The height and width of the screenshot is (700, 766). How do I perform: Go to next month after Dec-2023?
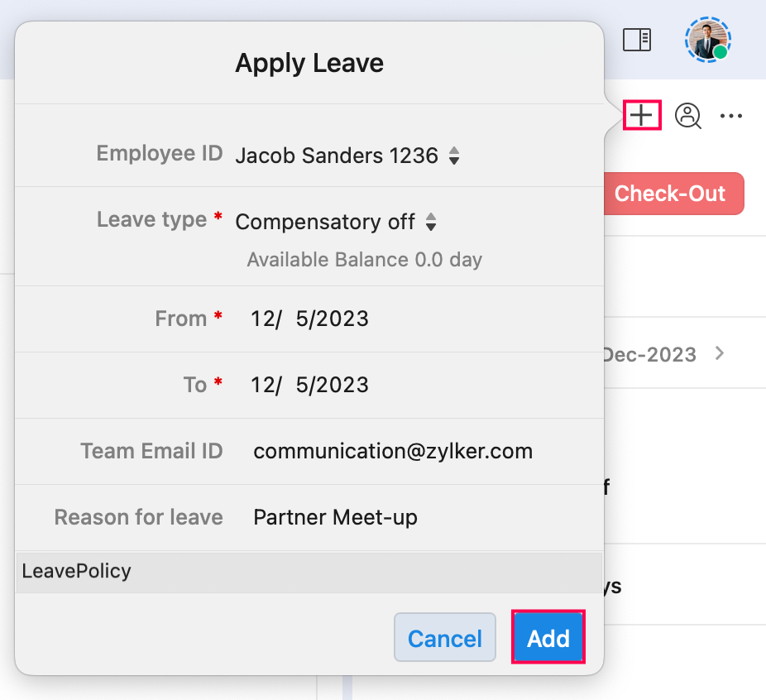tap(719, 353)
